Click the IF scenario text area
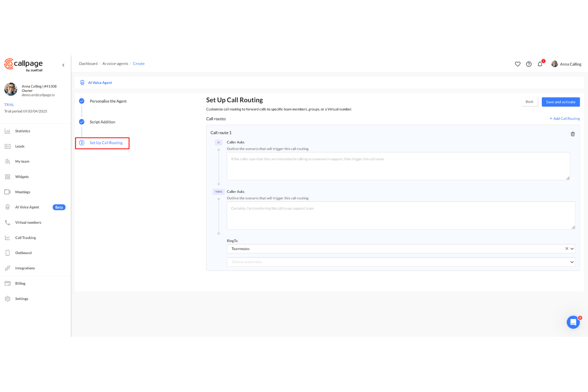 [398, 166]
